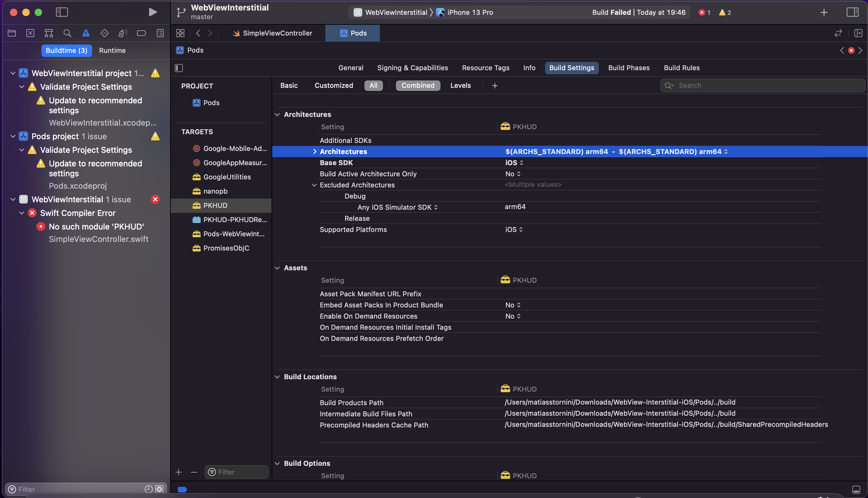Screen dimensions: 868x498
Task: Open Supported Platforms dropdown
Action: click(514, 230)
